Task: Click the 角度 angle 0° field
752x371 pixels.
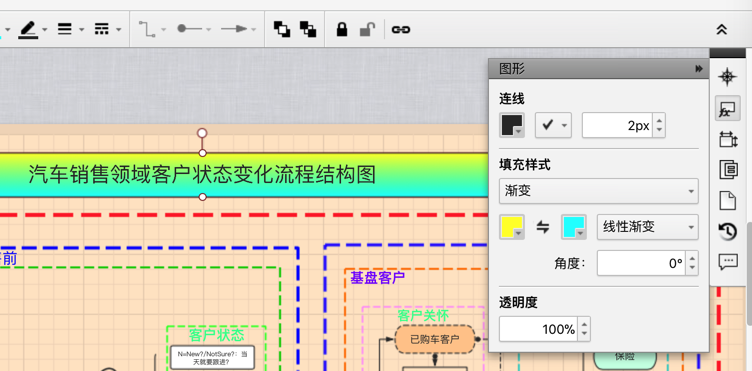Action: 641,263
